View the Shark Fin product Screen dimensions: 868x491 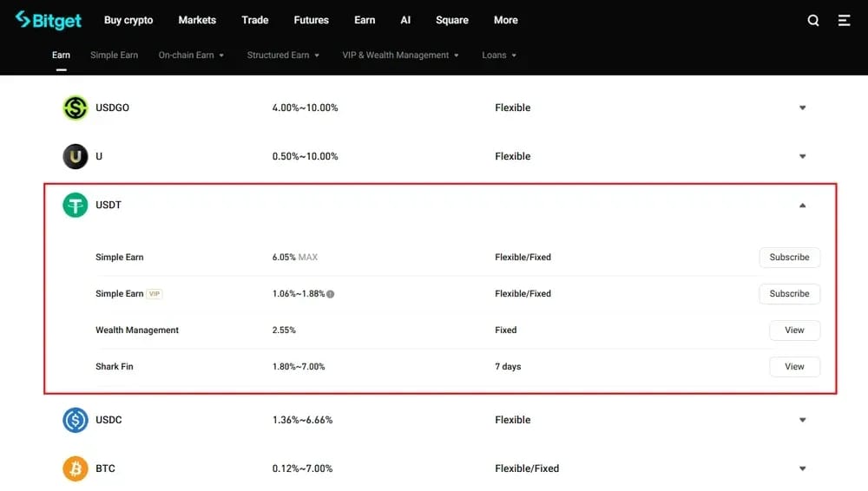[794, 367]
